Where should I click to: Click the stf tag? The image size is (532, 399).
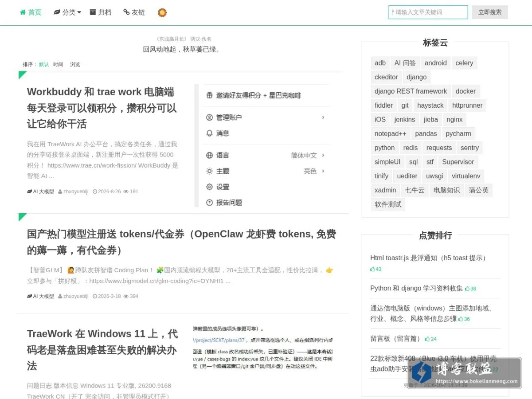pyautogui.click(x=430, y=162)
